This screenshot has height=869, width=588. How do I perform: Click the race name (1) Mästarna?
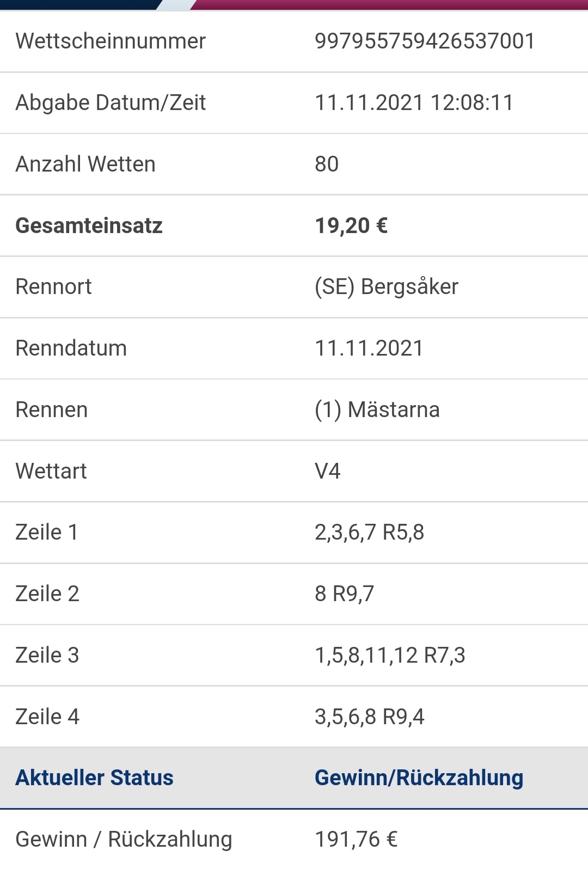pos(377,410)
